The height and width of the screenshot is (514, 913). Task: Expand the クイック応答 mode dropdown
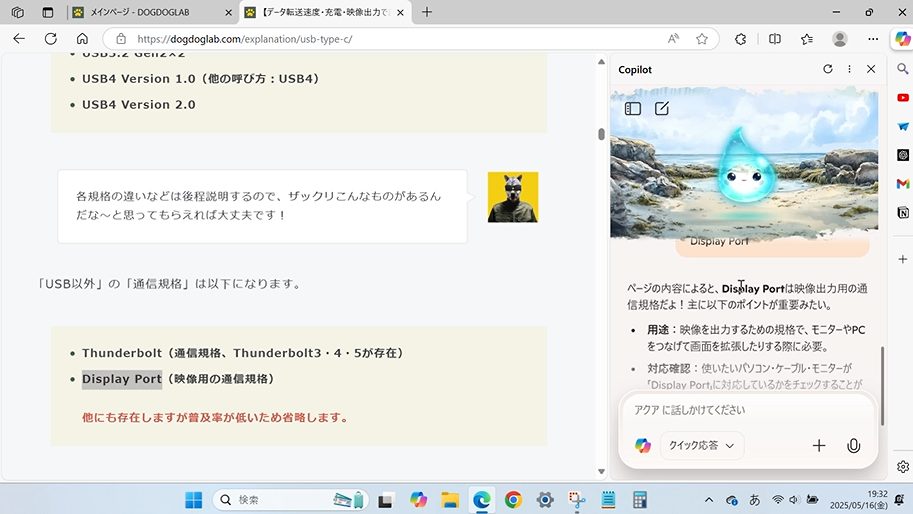pos(701,446)
